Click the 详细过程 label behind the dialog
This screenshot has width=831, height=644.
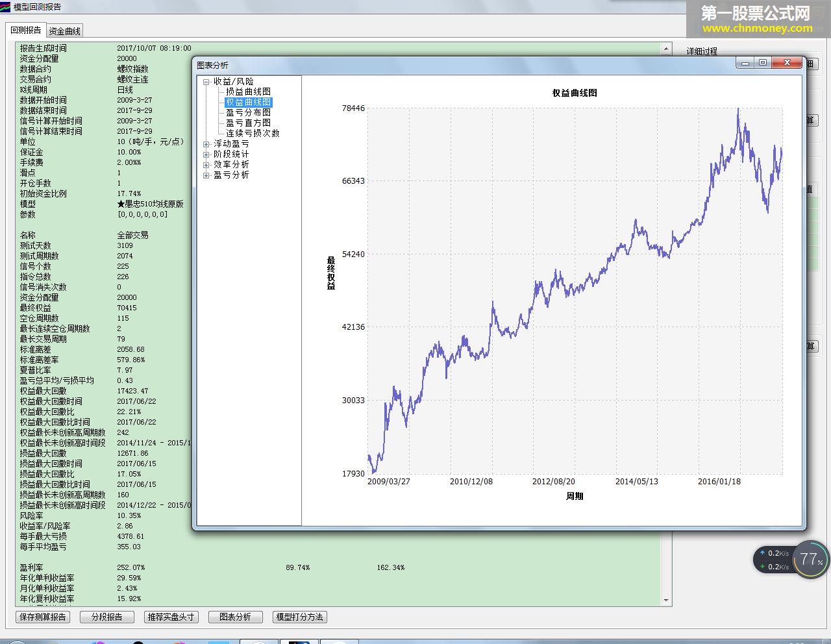click(x=702, y=51)
